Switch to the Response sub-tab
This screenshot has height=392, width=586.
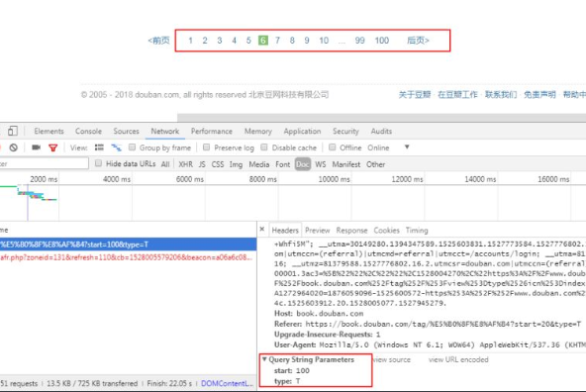click(x=351, y=231)
